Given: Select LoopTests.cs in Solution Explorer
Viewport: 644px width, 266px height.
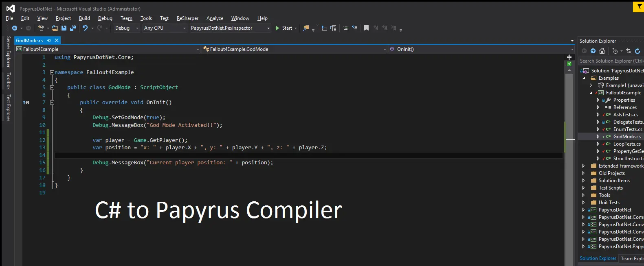Looking at the screenshot, I should click(x=627, y=144).
